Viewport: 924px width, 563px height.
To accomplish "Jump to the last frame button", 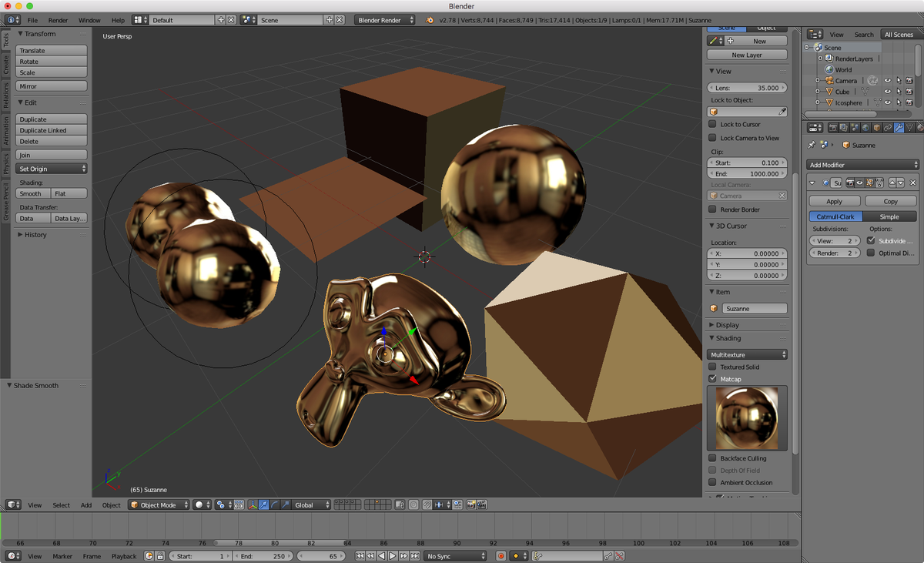I will coord(415,556).
